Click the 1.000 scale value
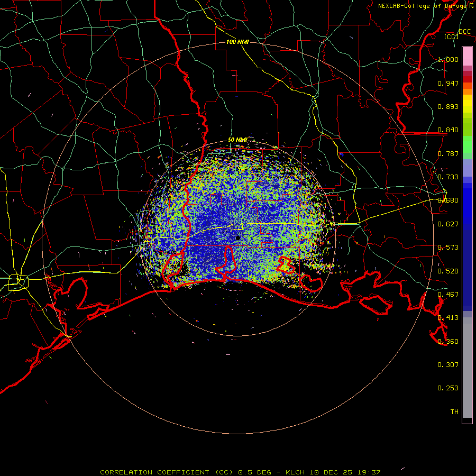The width and height of the screenshot is (476, 476). tap(448, 59)
